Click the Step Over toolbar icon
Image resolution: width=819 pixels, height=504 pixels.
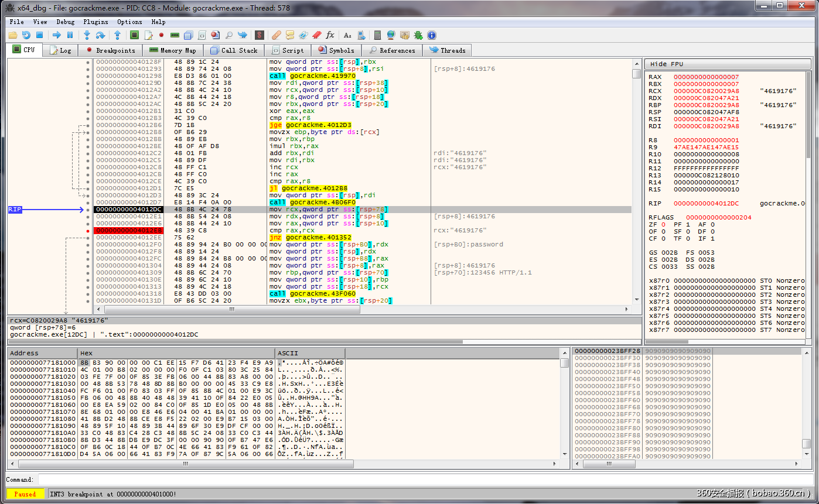pos(100,35)
